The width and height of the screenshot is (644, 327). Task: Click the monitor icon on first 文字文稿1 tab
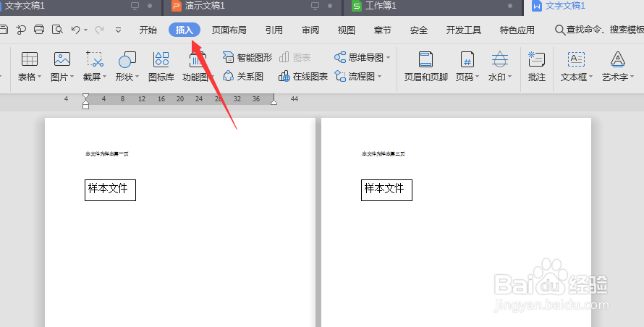point(135,6)
